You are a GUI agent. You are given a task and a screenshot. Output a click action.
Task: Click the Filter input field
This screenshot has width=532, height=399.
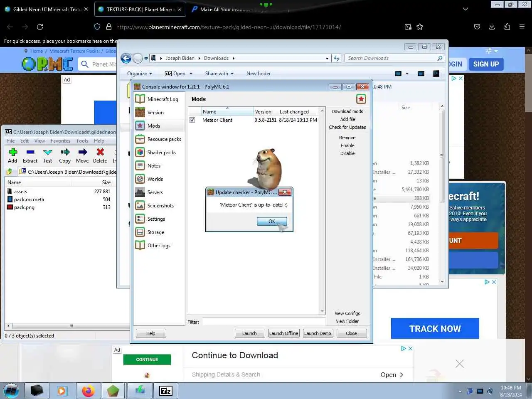(264, 322)
